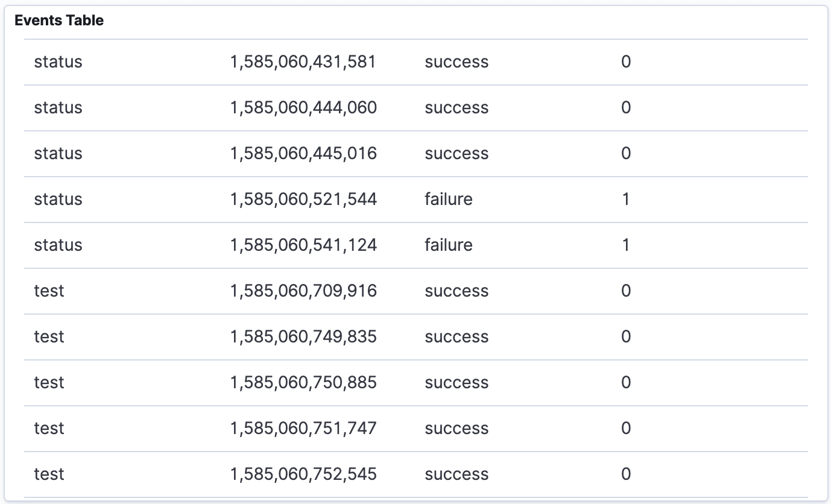831x504 pixels.
Task: Select value 0 in the 1,585,060,752,545 row
Action: pyautogui.click(x=625, y=474)
